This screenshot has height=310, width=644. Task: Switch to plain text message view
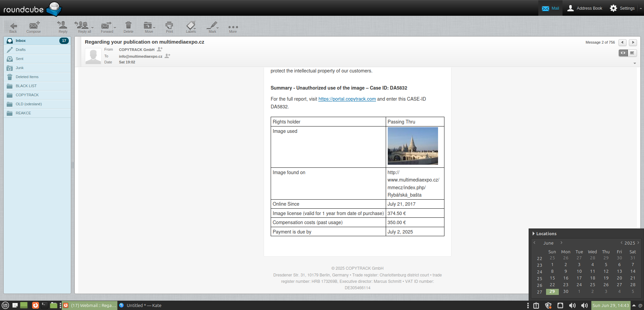click(632, 53)
